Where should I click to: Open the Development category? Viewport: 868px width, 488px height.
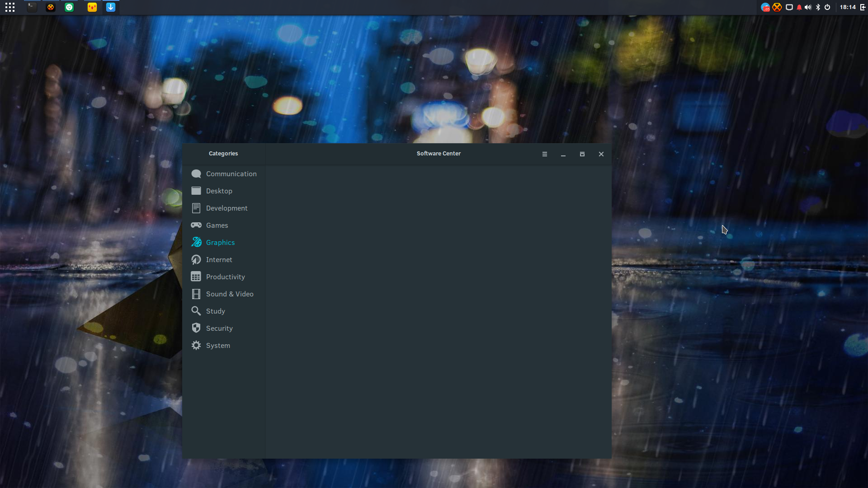click(224, 208)
